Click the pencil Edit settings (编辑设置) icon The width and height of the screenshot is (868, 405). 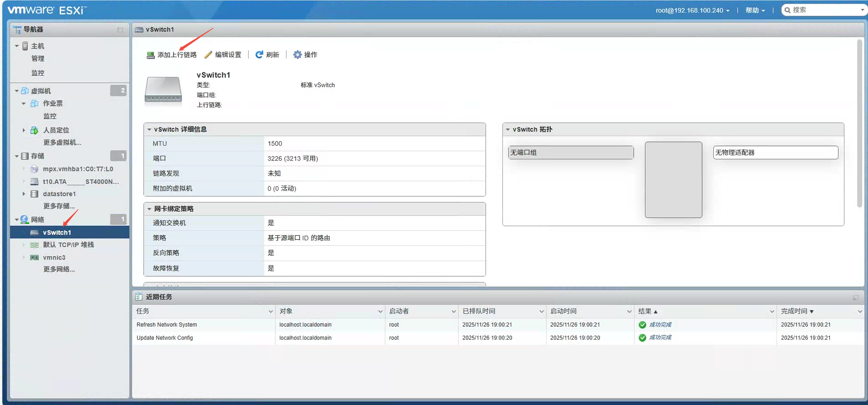(x=208, y=55)
